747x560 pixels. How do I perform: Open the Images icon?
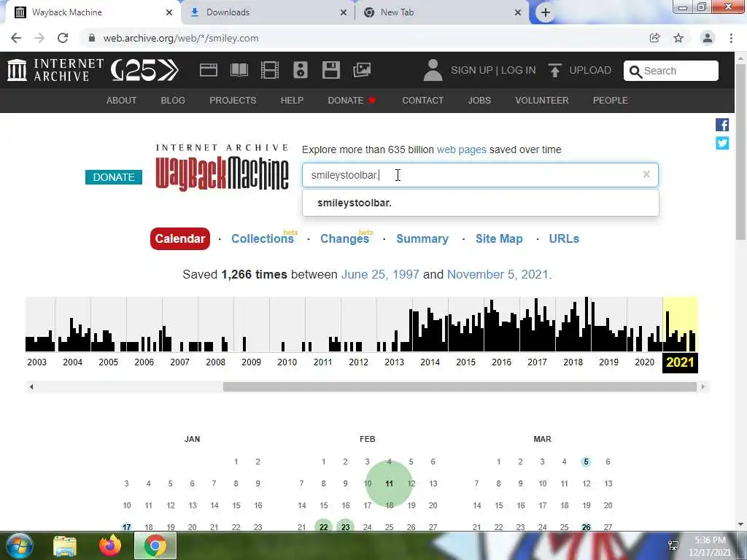(362, 70)
